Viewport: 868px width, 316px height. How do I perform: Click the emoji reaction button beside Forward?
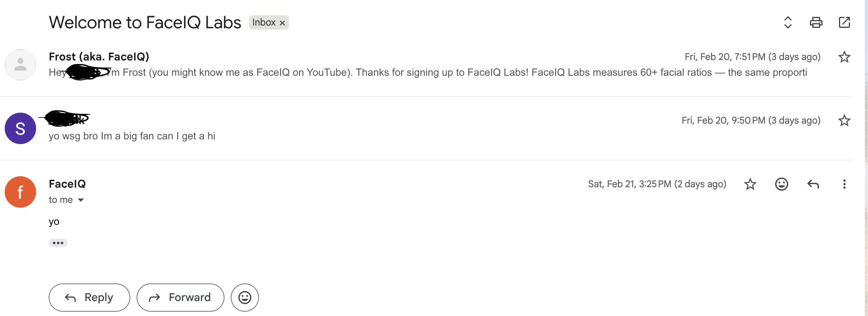(245, 298)
